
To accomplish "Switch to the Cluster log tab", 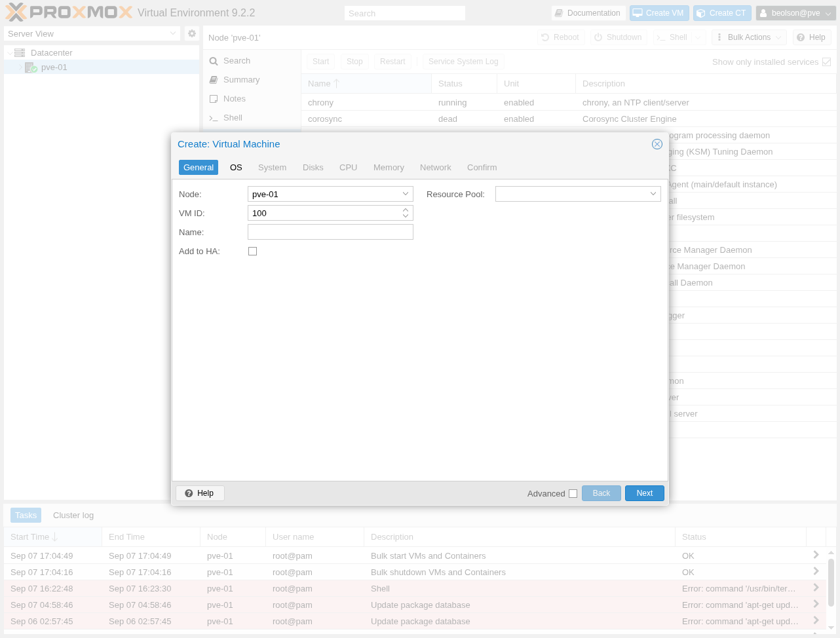I will (x=73, y=516).
